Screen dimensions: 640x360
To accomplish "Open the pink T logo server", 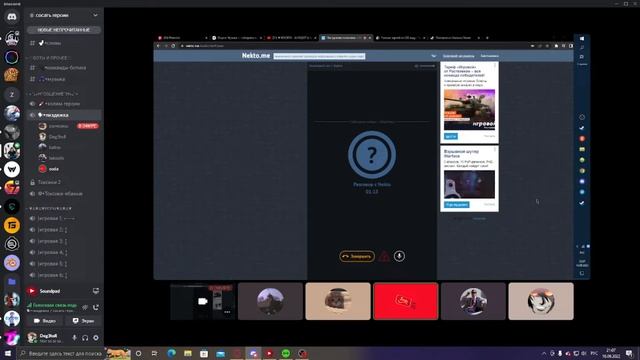I will point(12,337).
